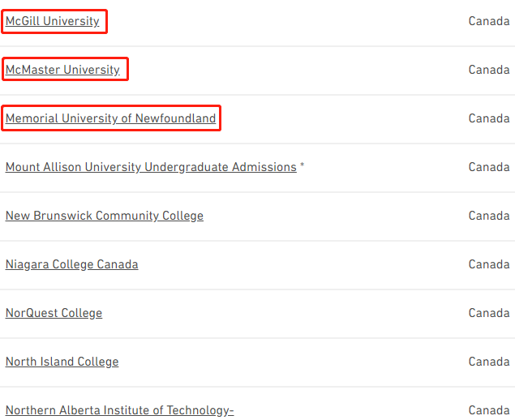This screenshot has width=515, height=420.
Task: Select Canada next to NorQuest College
Action: tap(489, 313)
